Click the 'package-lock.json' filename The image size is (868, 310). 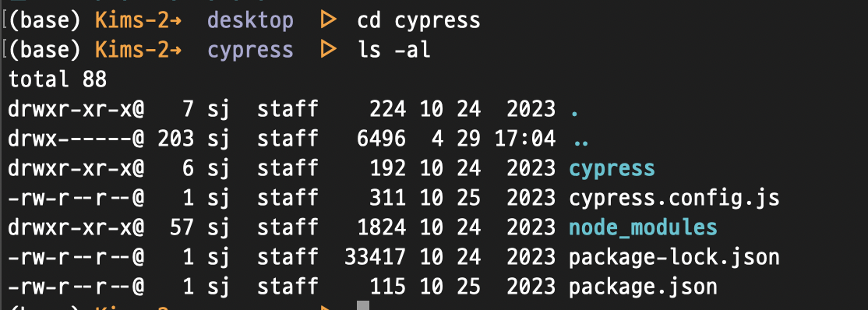(674, 257)
